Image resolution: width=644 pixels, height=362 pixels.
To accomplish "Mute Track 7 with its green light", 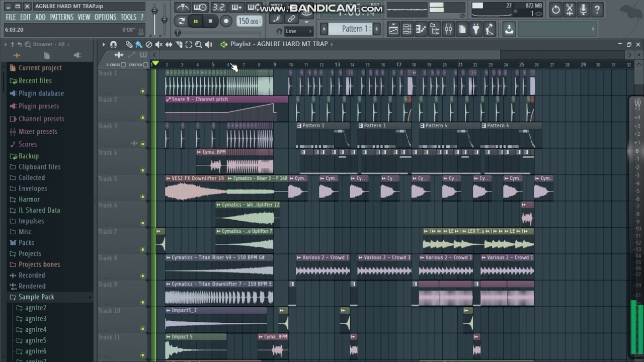I will coord(143,249).
